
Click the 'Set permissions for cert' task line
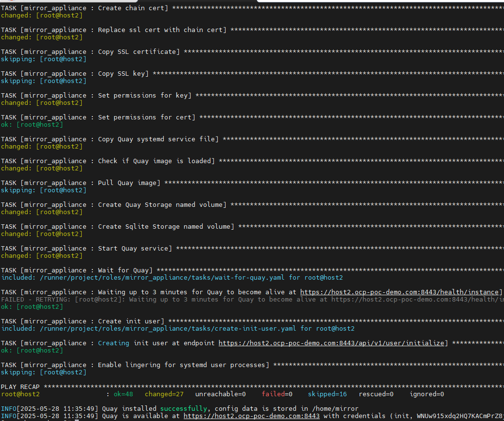point(252,117)
